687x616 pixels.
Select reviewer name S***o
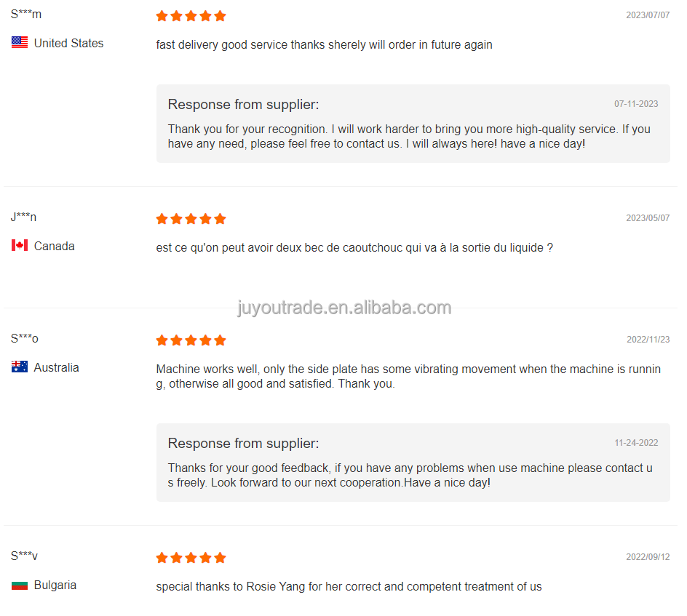25,338
